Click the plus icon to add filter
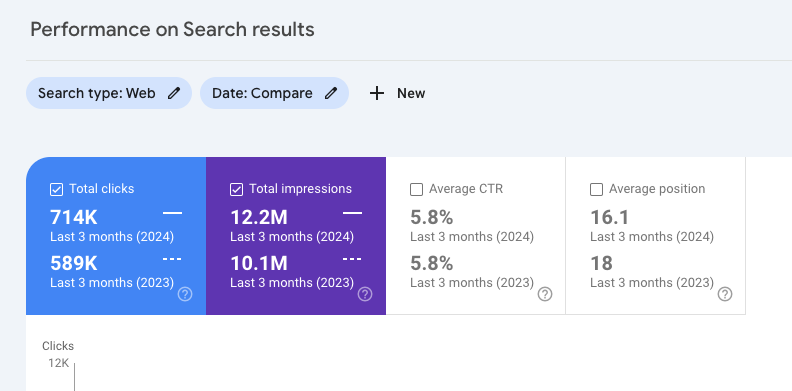 pyautogui.click(x=377, y=93)
